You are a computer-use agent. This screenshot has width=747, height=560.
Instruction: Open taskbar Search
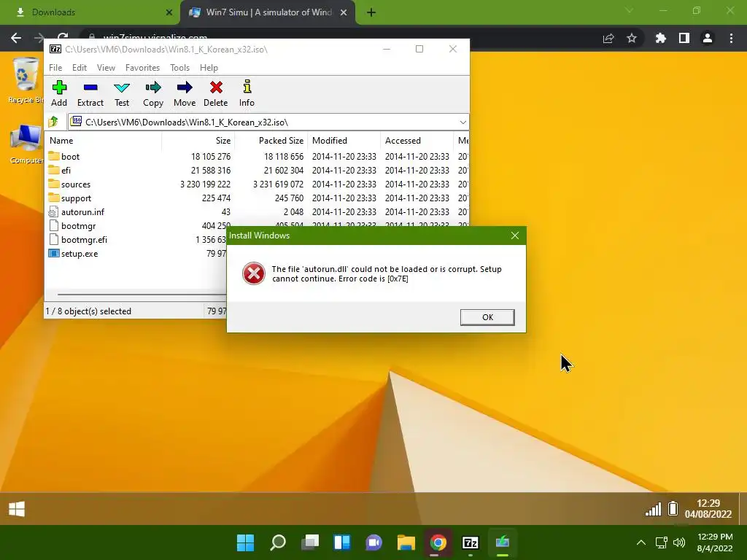tap(278, 542)
